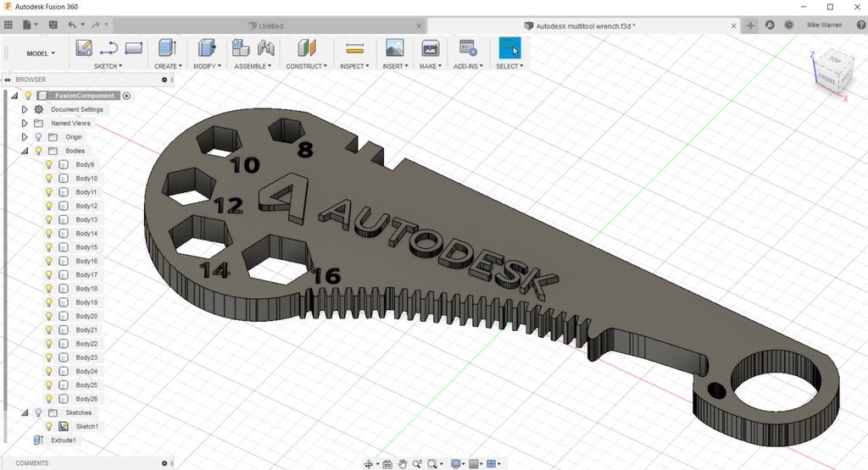Select the Make 3D print icon

(430, 48)
